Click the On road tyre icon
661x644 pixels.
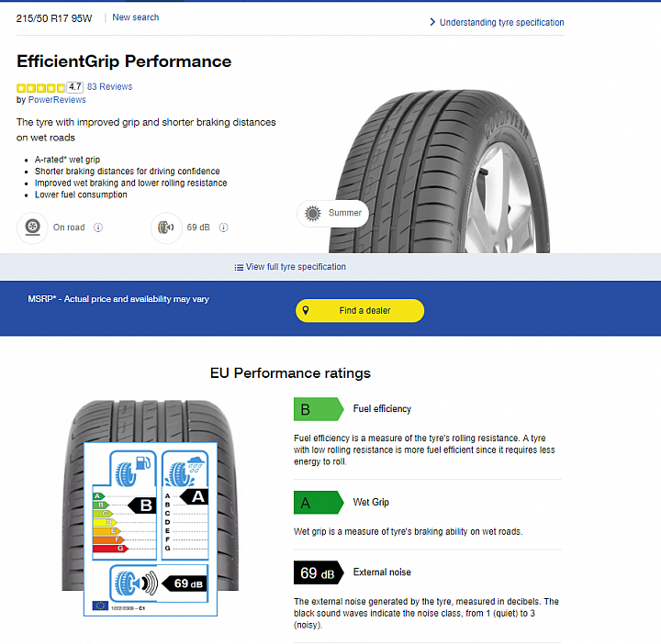(x=32, y=228)
